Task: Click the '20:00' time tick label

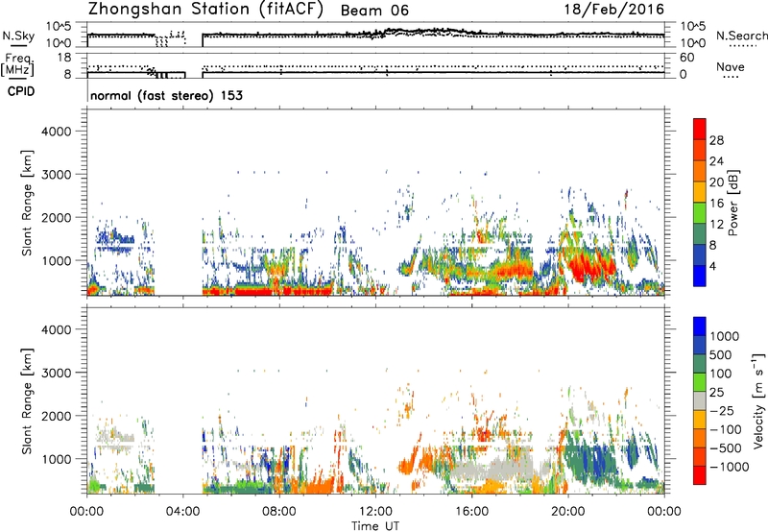Action: [x=567, y=512]
